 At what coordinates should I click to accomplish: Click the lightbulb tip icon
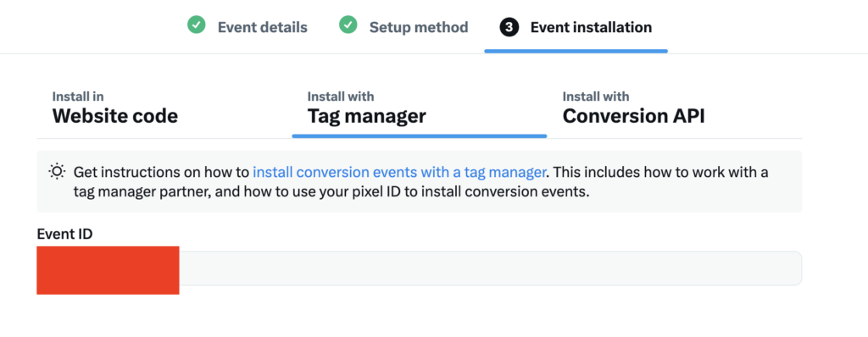point(57,172)
